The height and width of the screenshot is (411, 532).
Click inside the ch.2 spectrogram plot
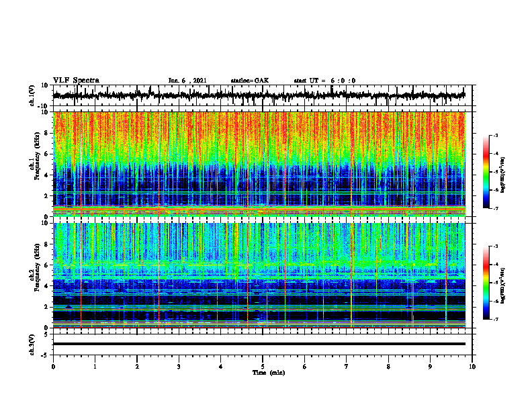click(x=259, y=275)
